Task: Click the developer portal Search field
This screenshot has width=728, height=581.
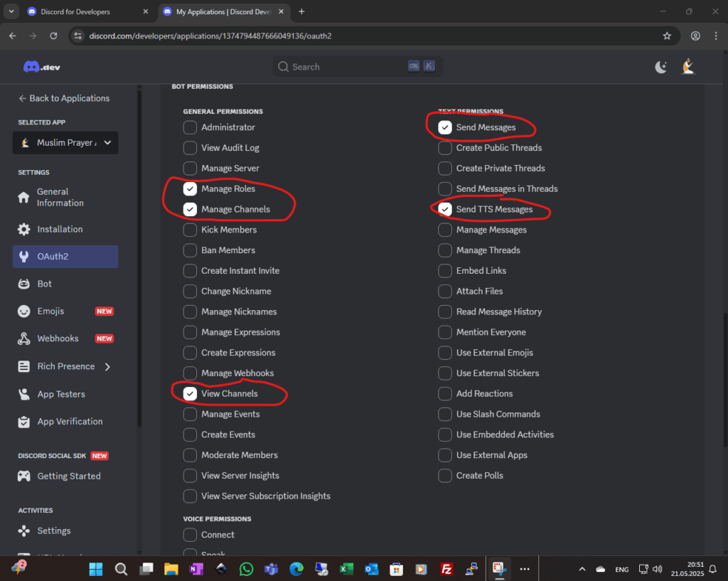Action: [x=358, y=66]
